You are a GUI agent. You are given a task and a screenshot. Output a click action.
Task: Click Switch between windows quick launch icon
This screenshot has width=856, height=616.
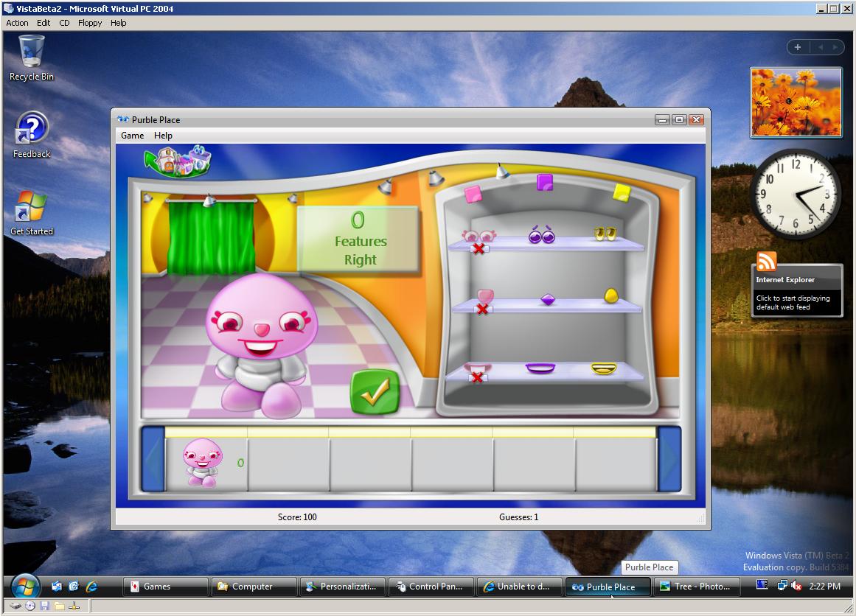coord(74,587)
